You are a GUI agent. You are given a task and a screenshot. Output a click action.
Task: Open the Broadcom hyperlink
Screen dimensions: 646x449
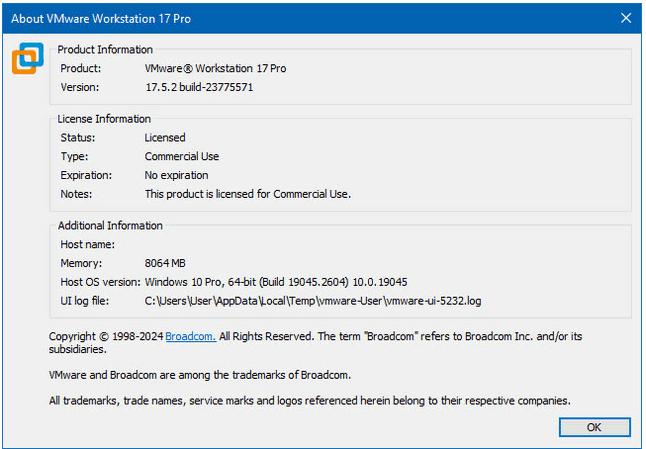[x=190, y=336]
